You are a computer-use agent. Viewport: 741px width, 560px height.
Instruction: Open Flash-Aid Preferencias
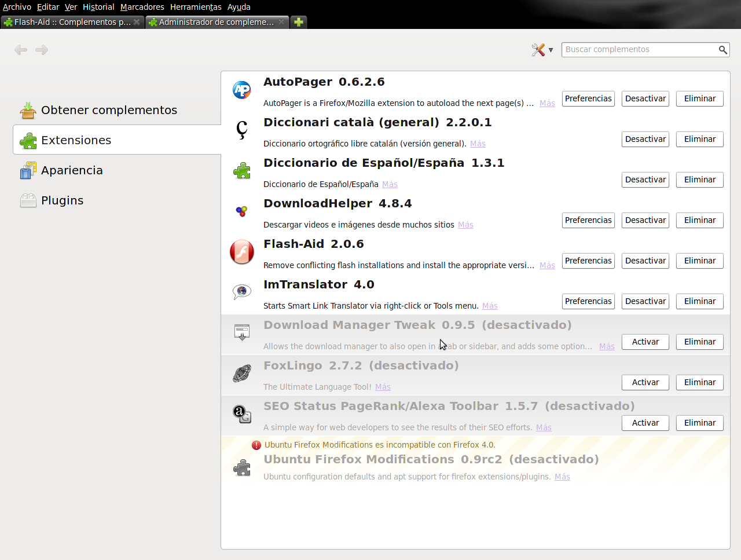pyautogui.click(x=588, y=261)
